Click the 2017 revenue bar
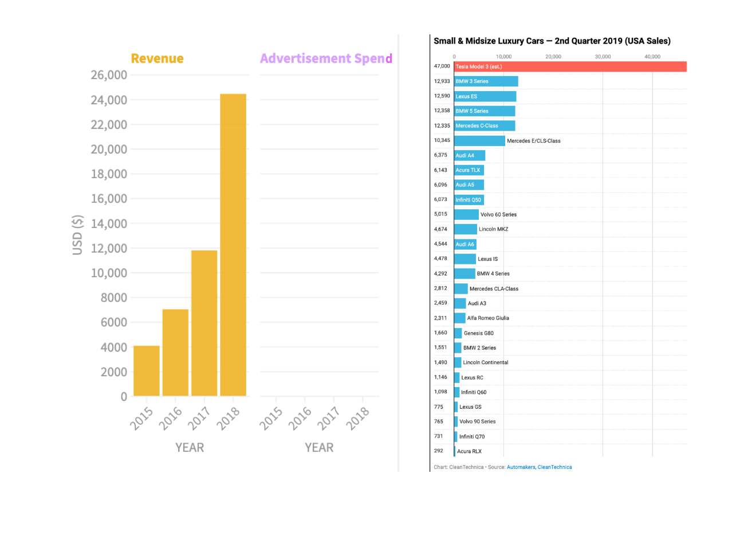 204,323
